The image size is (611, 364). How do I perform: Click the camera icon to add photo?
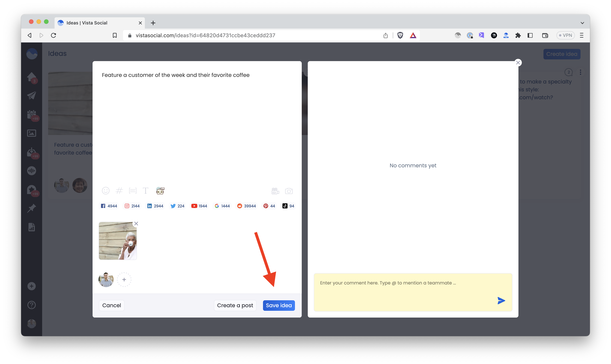pos(289,191)
